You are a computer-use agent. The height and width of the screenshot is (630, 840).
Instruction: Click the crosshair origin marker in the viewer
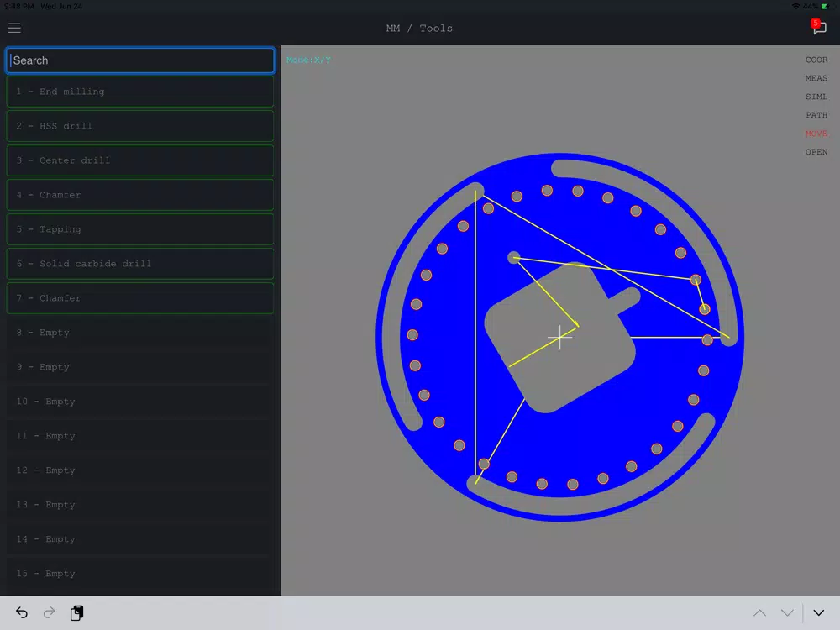click(559, 337)
